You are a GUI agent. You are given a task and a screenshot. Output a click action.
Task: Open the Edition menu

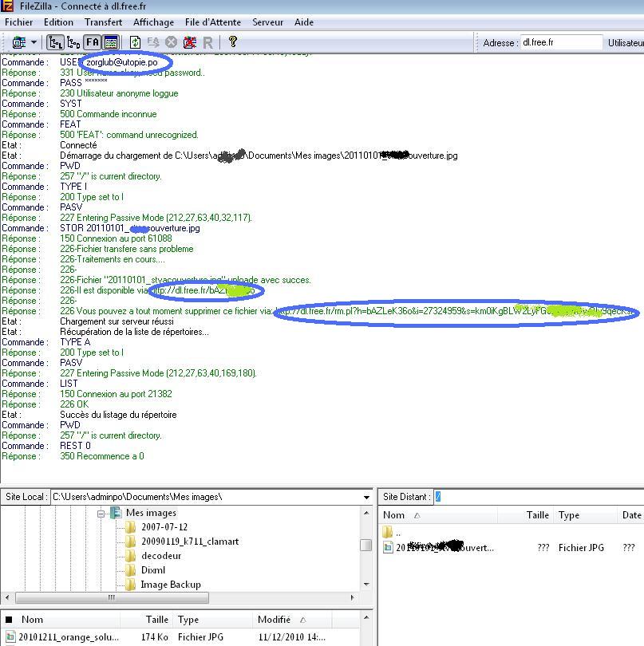point(58,22)
